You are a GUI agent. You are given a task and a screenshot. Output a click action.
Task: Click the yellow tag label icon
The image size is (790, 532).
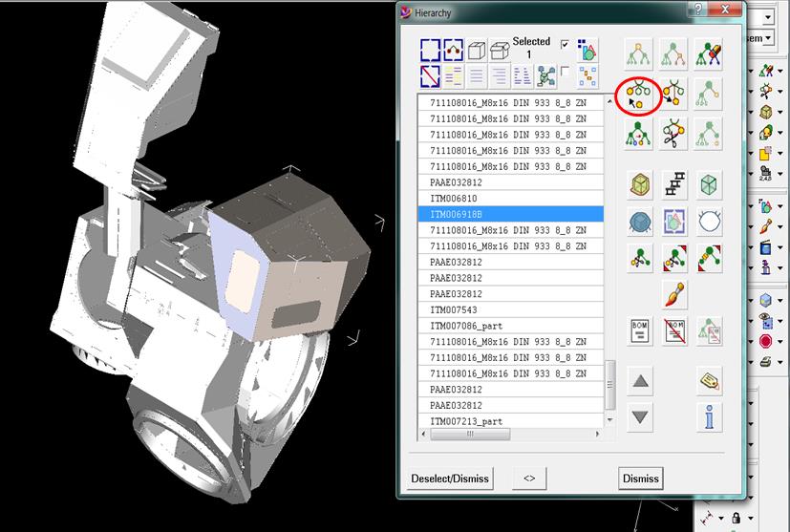tap(710, 381)
